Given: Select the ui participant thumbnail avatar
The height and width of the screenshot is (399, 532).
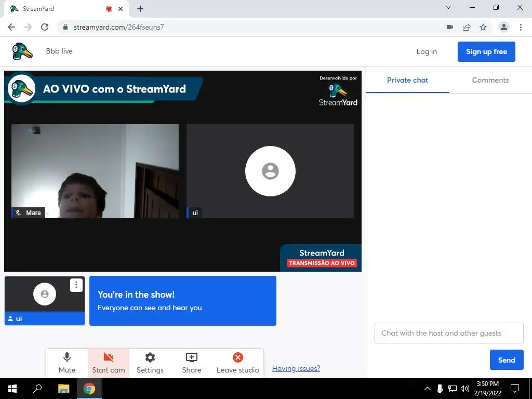Looking at the screenshot, I should 45,294.
